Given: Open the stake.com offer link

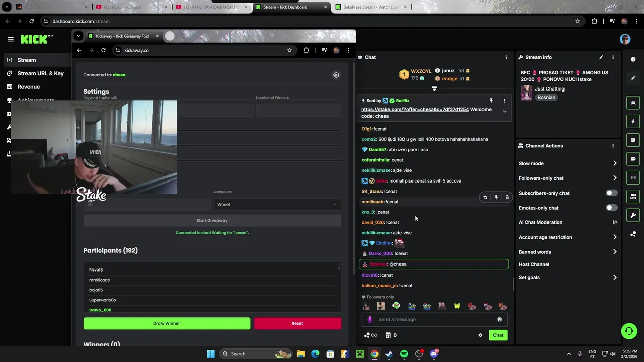Looking at the screenshot, I should (x=415, y=109).
